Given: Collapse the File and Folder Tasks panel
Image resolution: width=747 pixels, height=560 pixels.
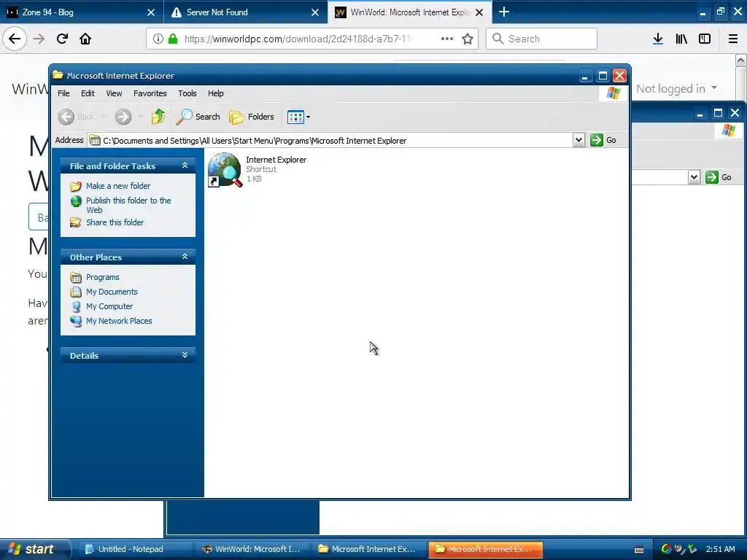Looking at the screenshot, I should [185, 166].
